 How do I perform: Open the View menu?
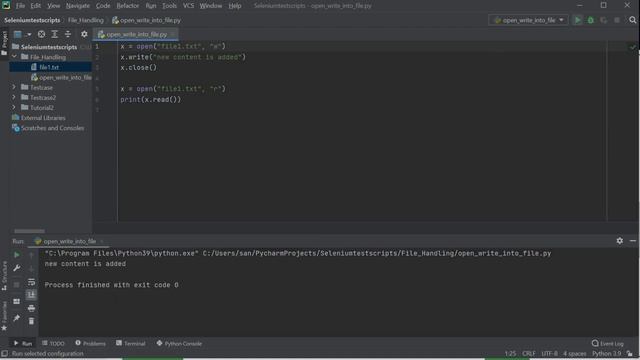[53, 6]
